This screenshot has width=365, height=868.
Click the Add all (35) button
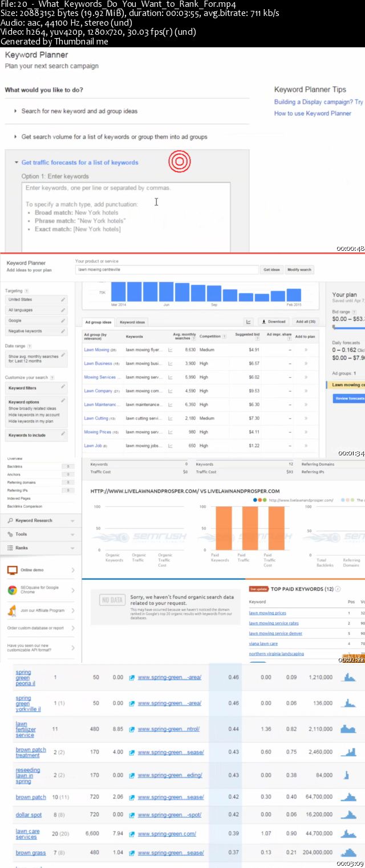305,322
